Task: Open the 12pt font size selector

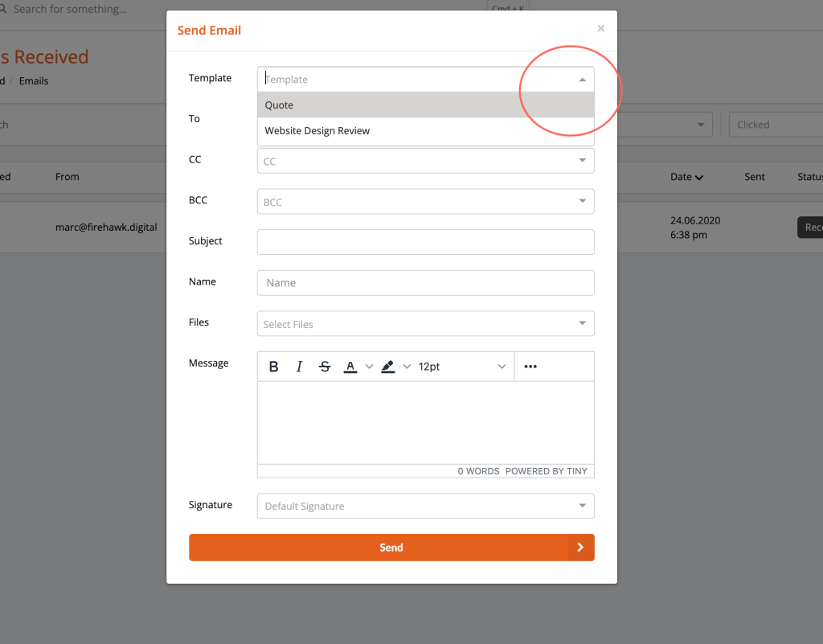Action: coord(462,367)
